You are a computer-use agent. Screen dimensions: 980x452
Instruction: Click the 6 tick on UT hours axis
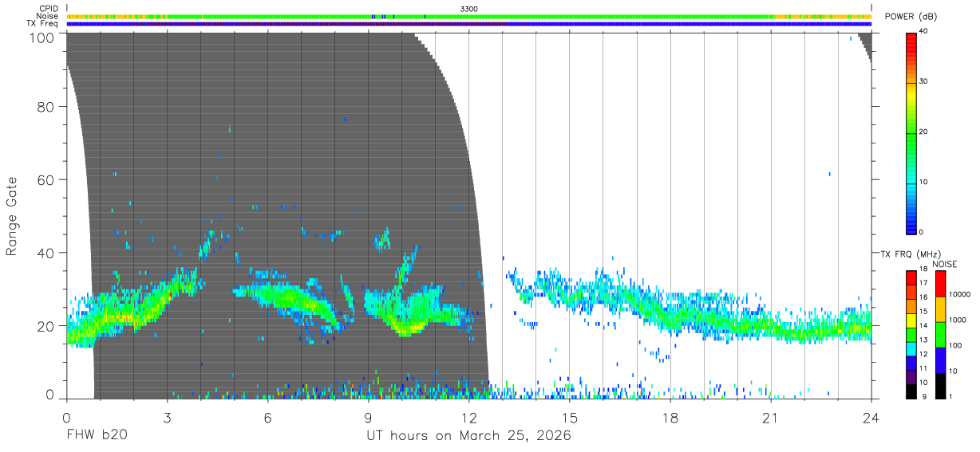point(267,418)
